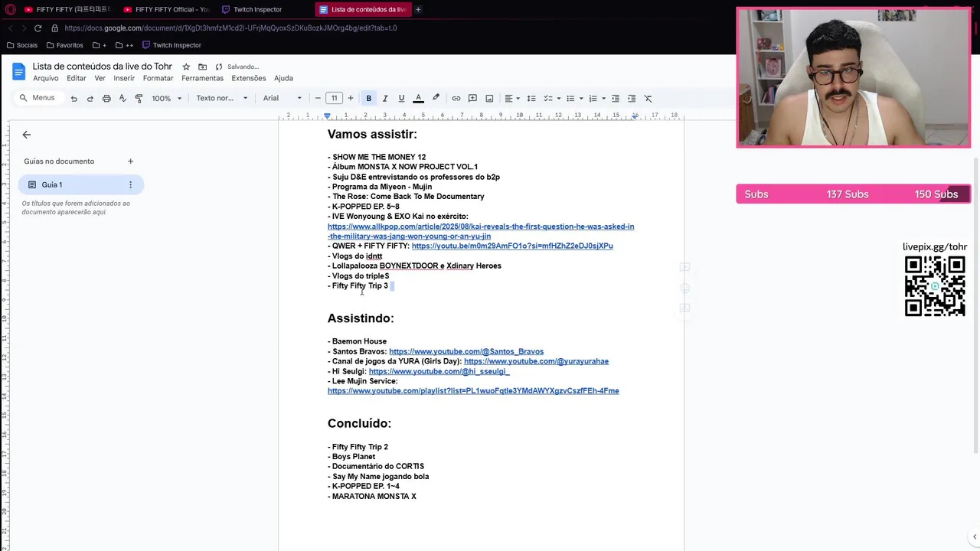Open the paragraph style dropdown 'Texto nor...'

222,99
